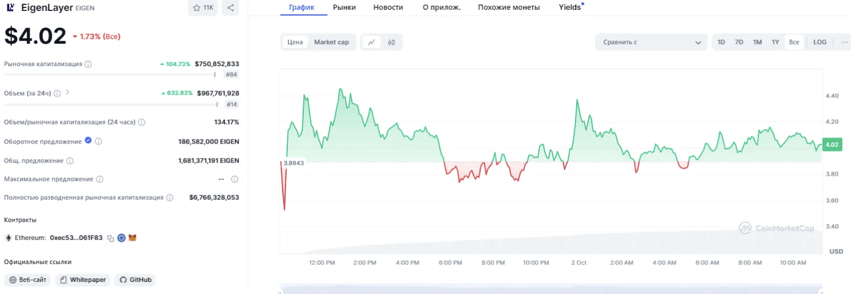This screenshot has width=868, height=294.
Task: Add token to MetaMask fox icon
Action: pos(132,238)
